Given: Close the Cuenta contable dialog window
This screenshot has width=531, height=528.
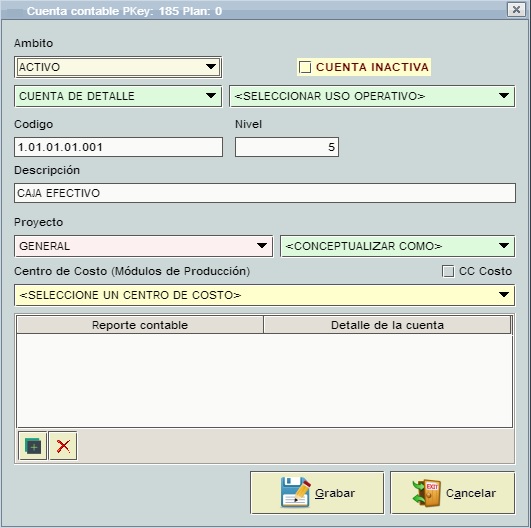Looking at the screenshot, I should click(516, 9).
